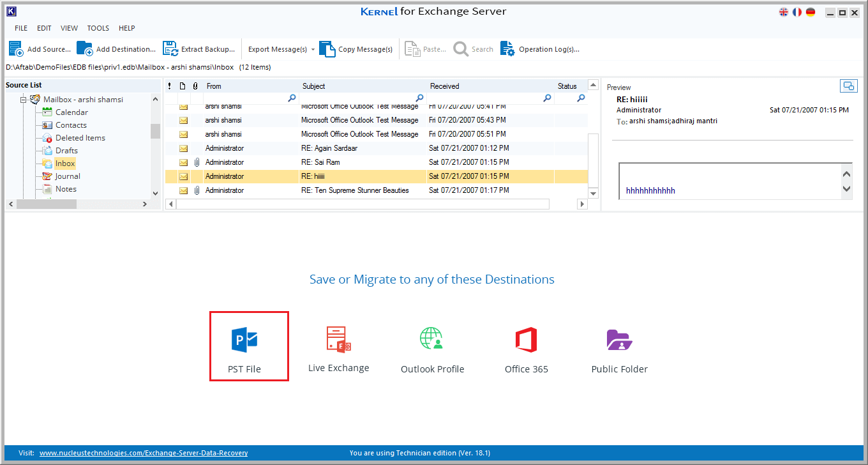Open the TOOLS menu

[x=98, y=28]
